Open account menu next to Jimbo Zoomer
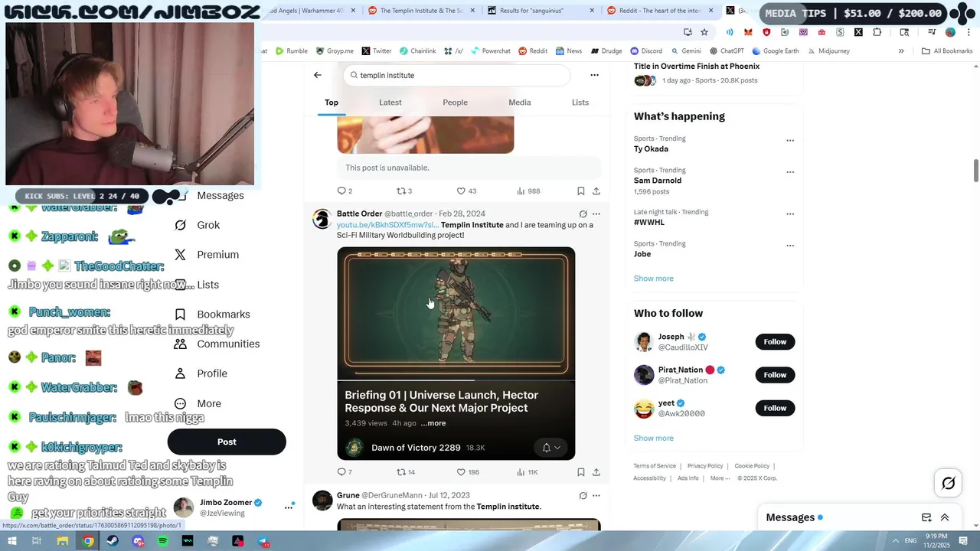The height and width of the screenshot is (551, 980). coord(289,507)
